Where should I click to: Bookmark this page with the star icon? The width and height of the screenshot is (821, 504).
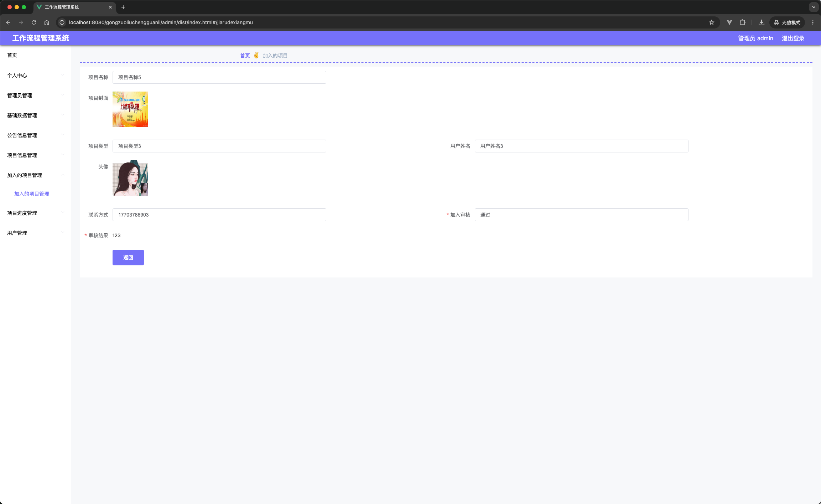click(712, 22)
